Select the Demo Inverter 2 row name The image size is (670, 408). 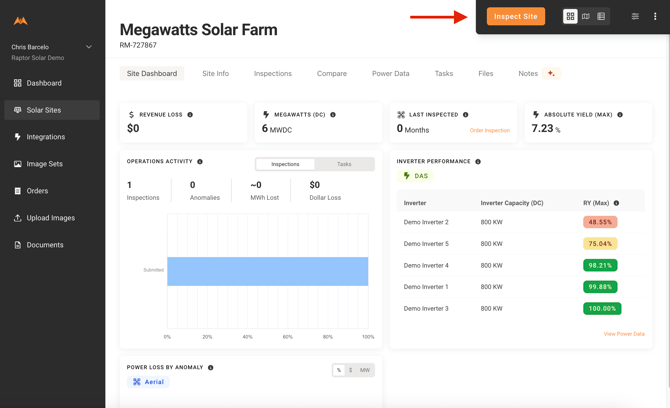[x=426, y=222]
